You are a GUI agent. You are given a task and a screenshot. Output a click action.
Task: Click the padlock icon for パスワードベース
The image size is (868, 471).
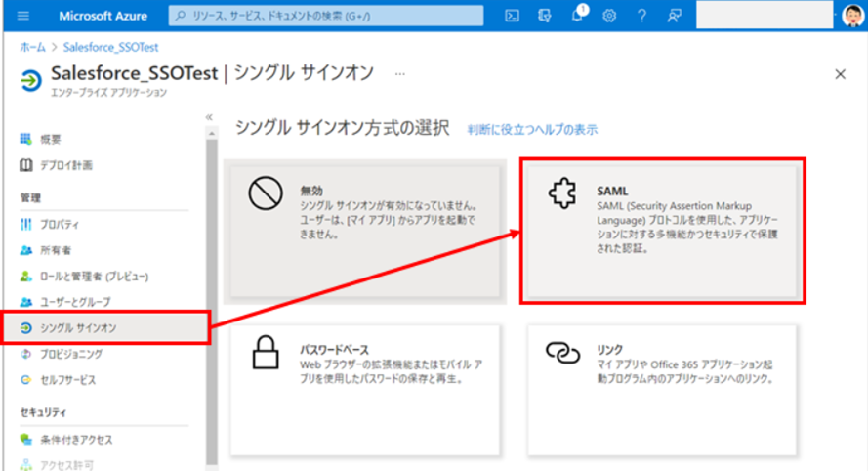pyautogui.click(x=266, y=352)
